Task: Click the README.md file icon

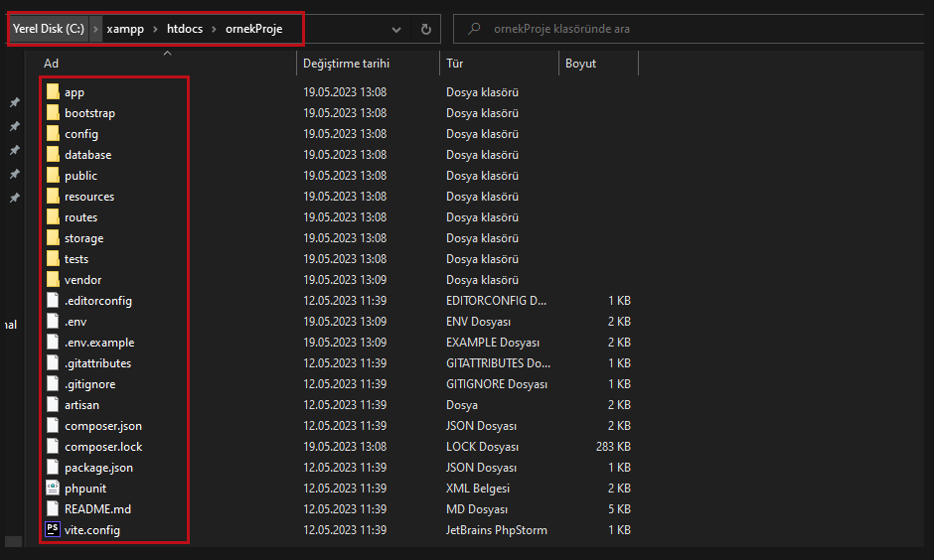Action: (x=53, y=508)
